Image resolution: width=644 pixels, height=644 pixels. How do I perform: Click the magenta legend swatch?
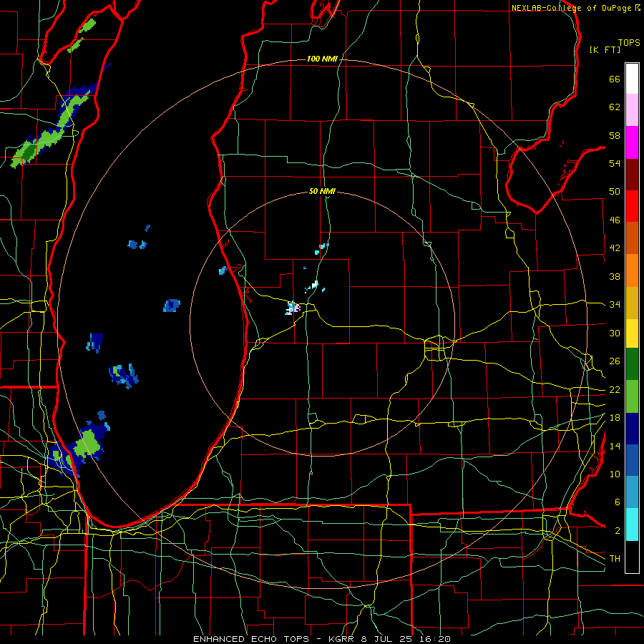[x=632, y=142]
